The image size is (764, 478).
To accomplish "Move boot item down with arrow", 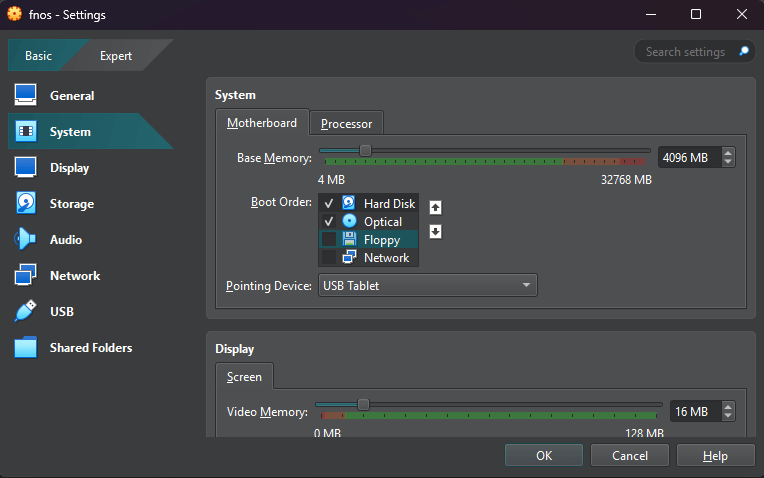I will tap(435, 232).
